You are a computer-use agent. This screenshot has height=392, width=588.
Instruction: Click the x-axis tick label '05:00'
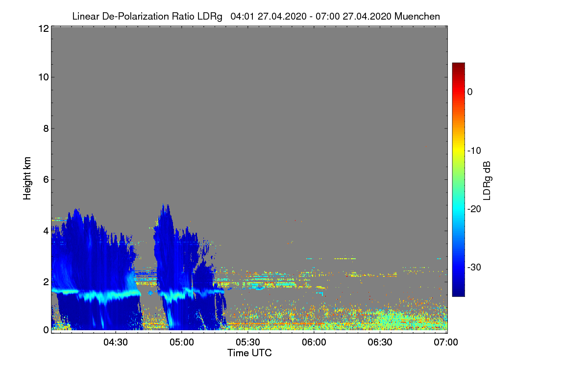coord(181,343)
